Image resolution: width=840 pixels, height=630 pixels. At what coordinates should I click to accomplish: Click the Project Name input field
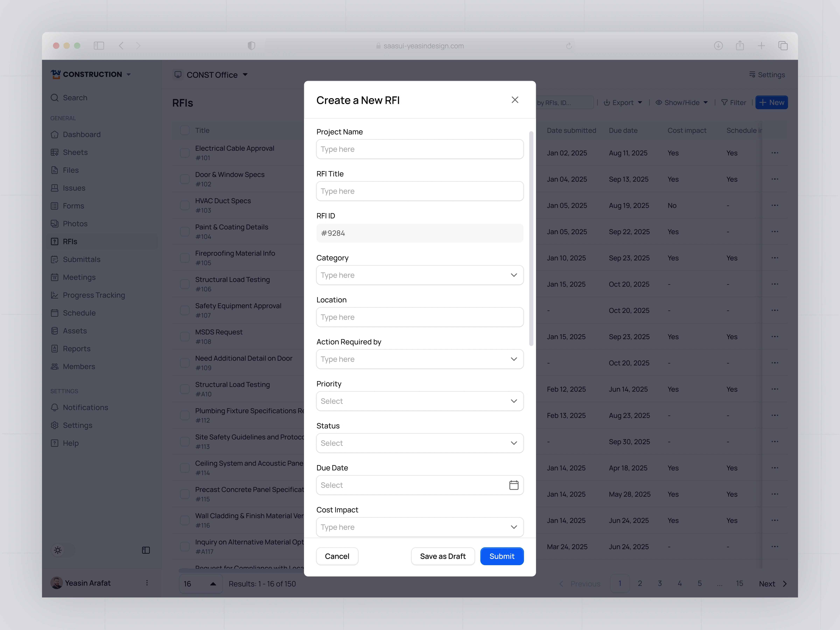[x=420, y=149]
